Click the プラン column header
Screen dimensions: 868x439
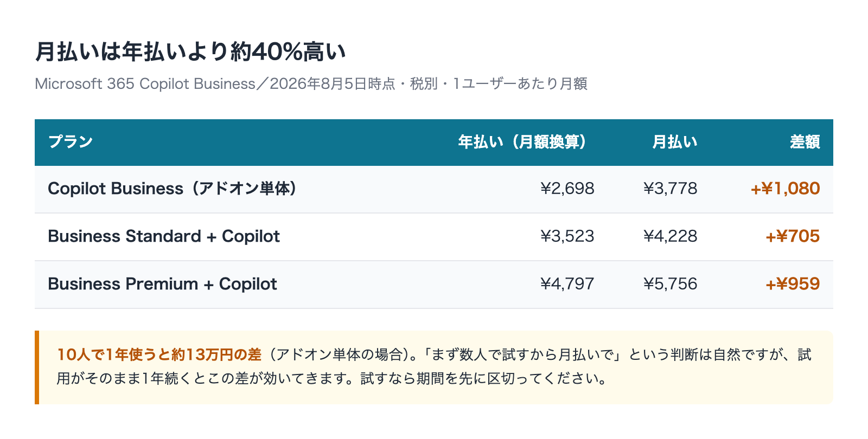(x=71, y=142)
